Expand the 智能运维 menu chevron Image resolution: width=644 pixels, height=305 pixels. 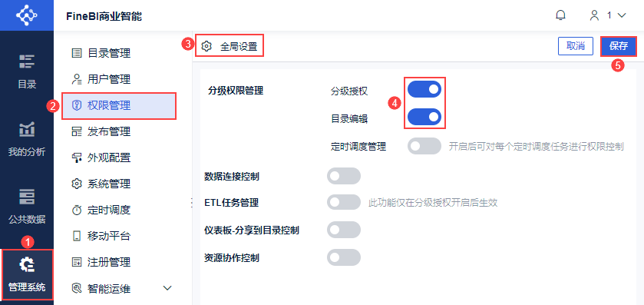pyautogui.click(x=167, y=288)
